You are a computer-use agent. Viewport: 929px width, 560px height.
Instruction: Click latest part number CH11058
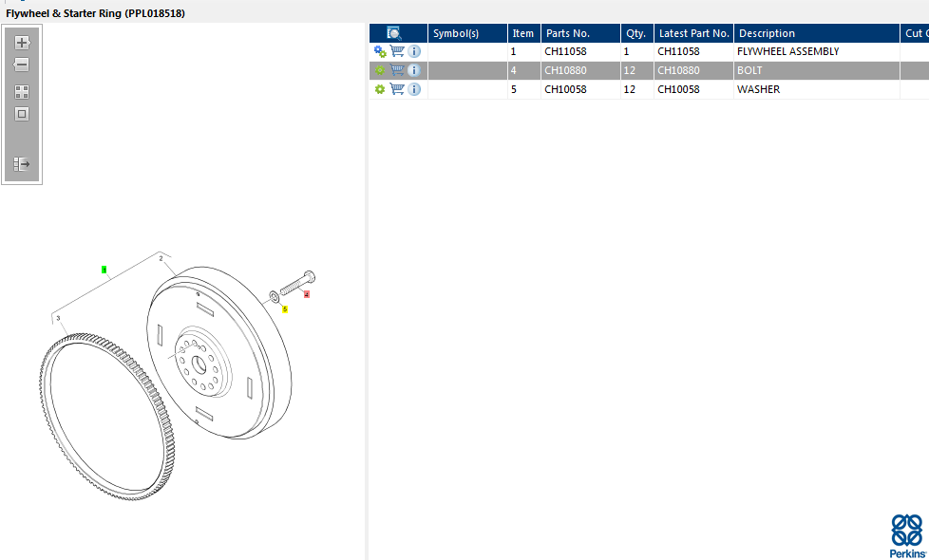click(x=678, y=51)
